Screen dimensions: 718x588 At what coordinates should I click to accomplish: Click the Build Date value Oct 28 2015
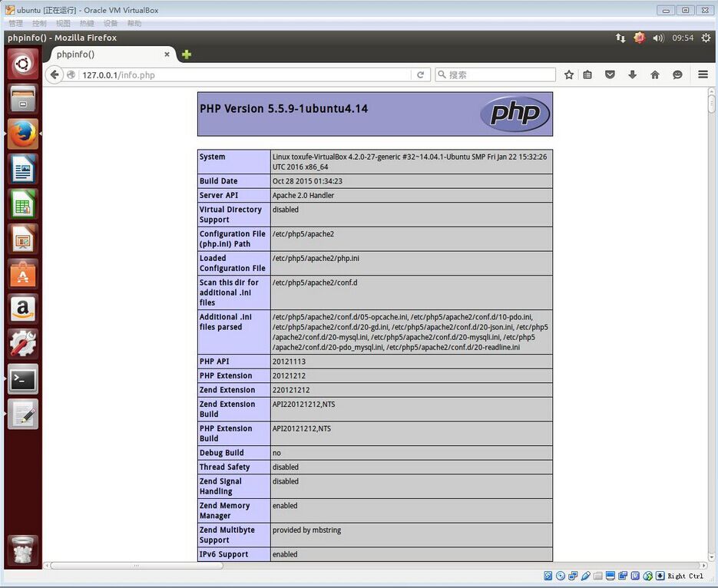(307, 181)
